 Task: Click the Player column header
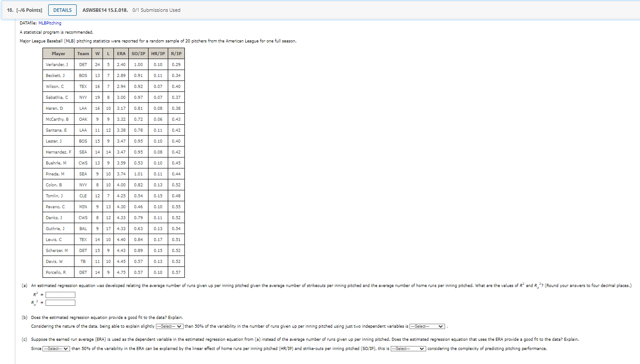(x=58, y=53)
